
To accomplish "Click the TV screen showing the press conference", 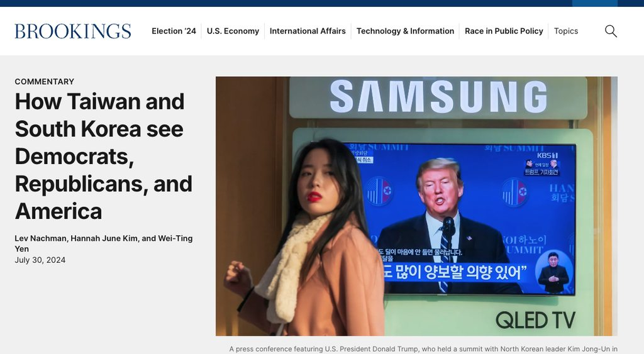I will 460,218.
